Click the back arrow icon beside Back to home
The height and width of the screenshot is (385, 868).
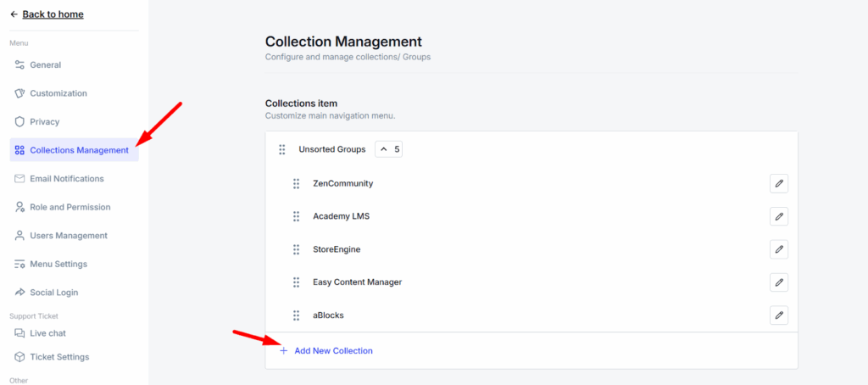tap(14, 14)
